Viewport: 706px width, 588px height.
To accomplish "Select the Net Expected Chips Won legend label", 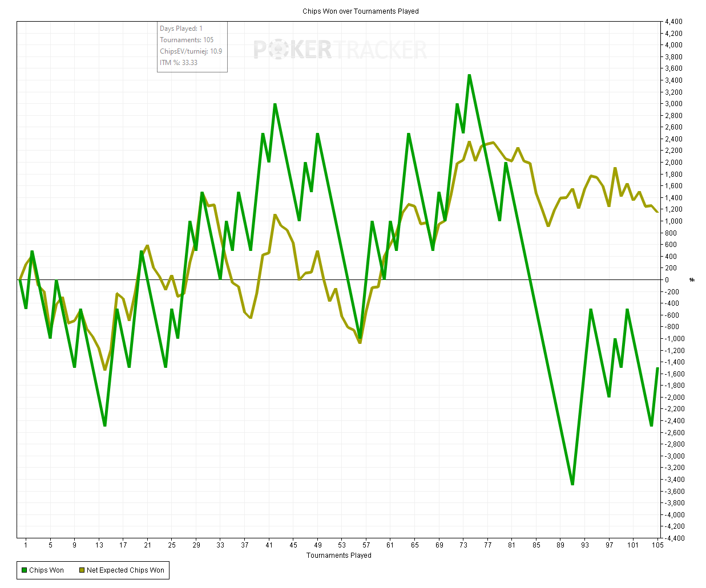I will coord(125,570).
